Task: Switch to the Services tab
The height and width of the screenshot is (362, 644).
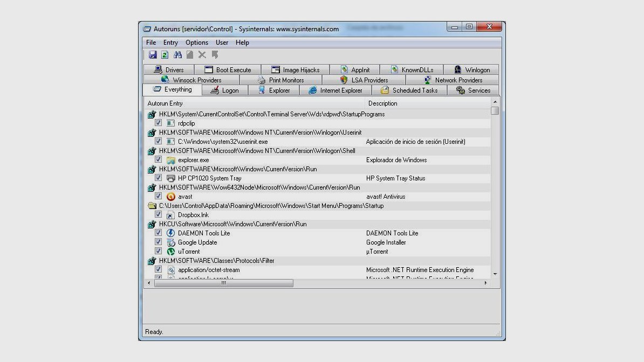Action: pyautogui.click(x=473, y=90)
